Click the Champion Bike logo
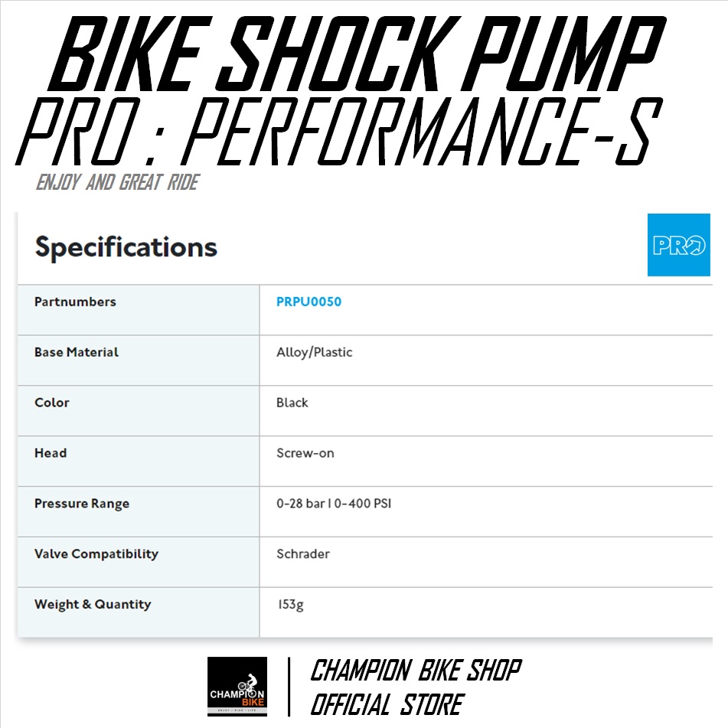Image resolution: width=728 pixels, height=728 pixels. [237, 686]
